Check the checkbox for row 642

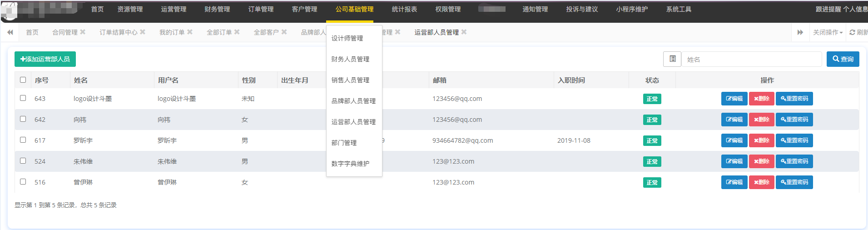pos(23,119)
